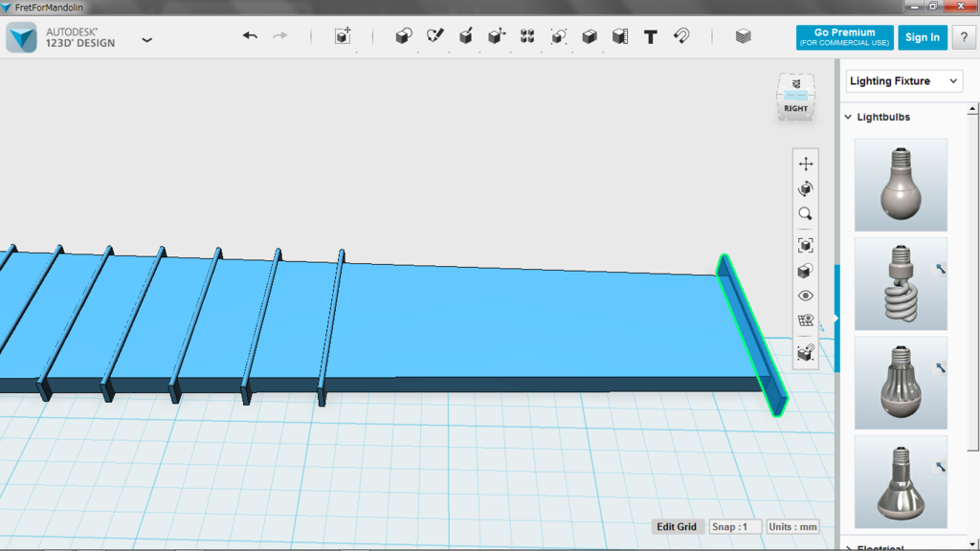This screenshot has height=551, width=980.
Task: Collapse the parts library panel arrow
Action: pos(836,318)
